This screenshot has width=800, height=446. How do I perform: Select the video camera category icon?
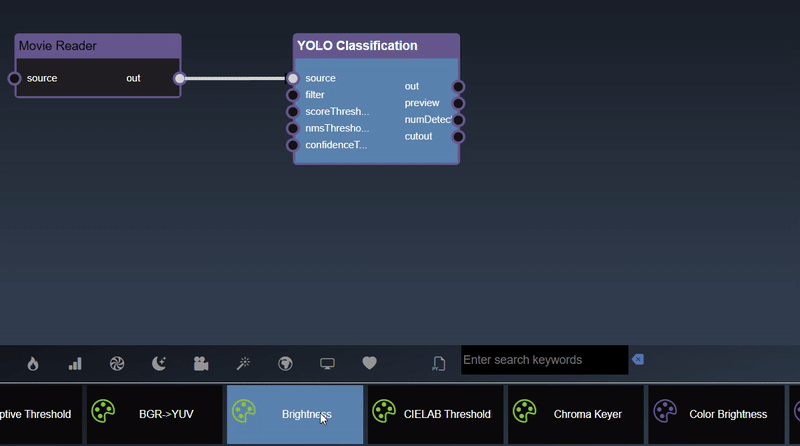[x=201, y=364]
